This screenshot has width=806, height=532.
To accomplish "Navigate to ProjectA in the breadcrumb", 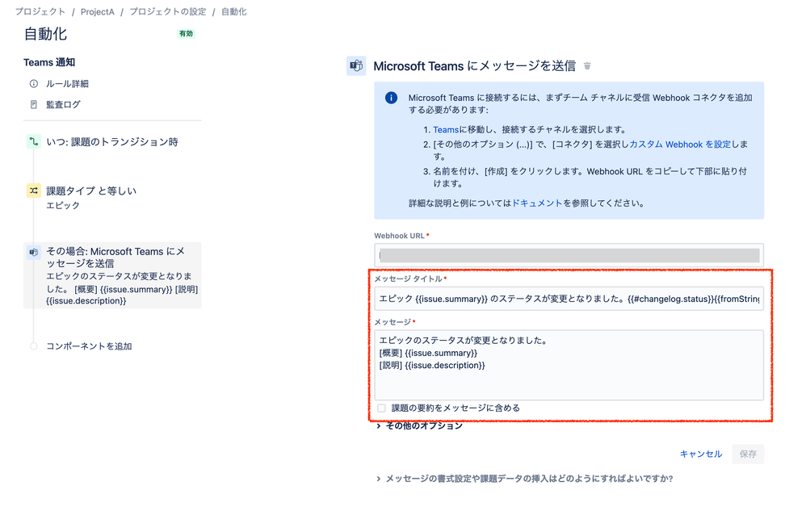I will click(x=97, y=11).
